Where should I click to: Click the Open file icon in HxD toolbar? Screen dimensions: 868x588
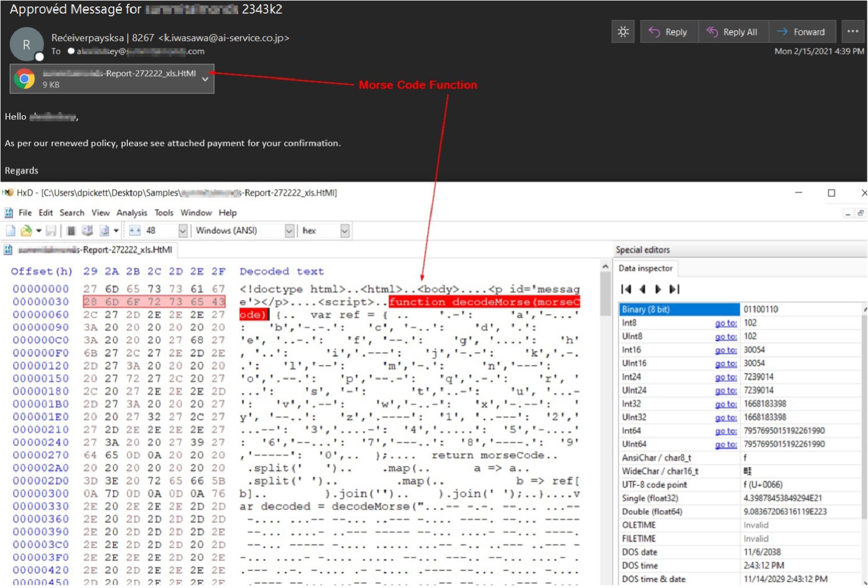pos(26,231)
